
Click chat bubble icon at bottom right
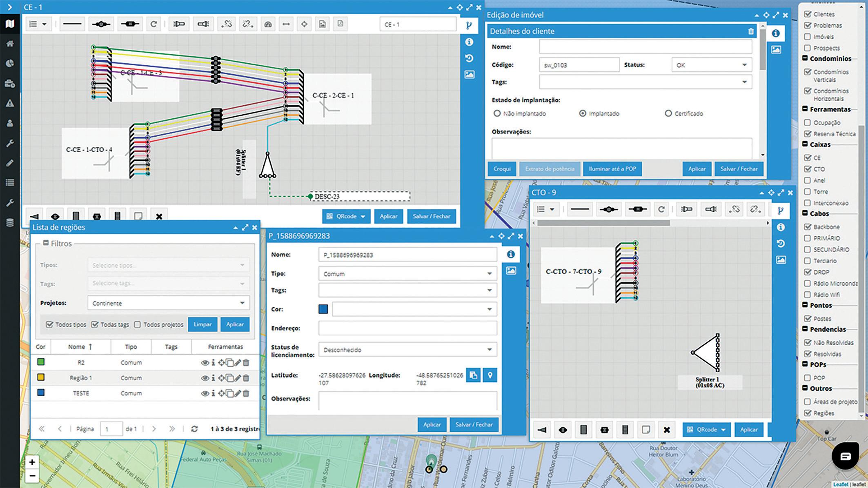pos(845,456)
